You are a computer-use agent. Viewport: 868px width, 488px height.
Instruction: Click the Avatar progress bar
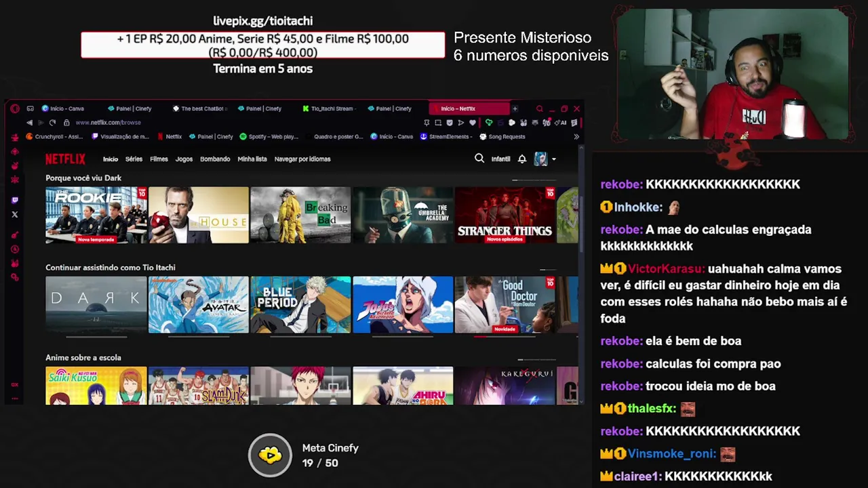199,335
